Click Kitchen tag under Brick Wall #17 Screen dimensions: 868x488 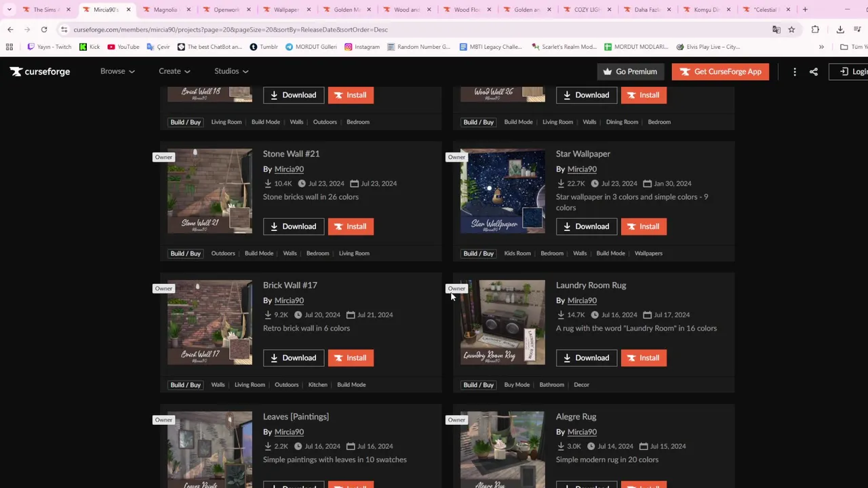317,385
